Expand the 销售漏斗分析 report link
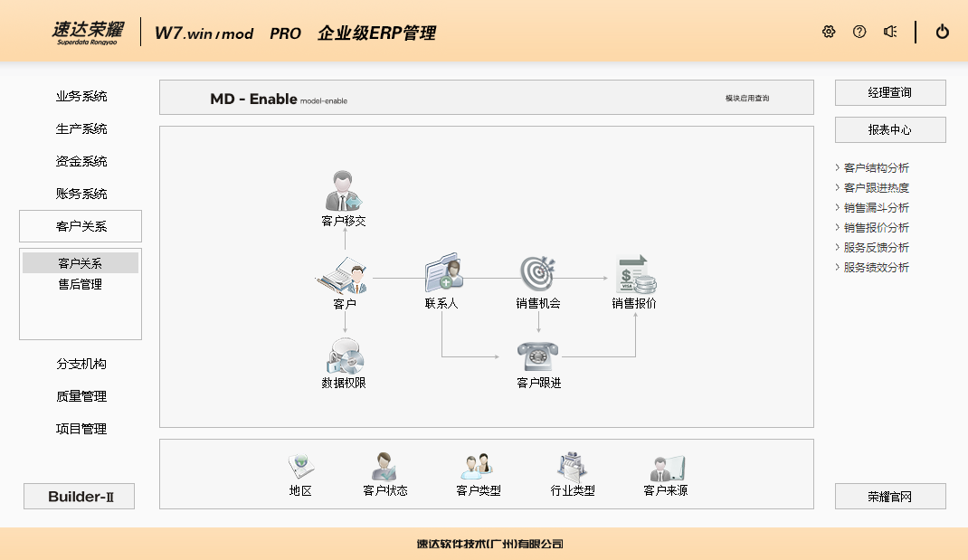 876,208
